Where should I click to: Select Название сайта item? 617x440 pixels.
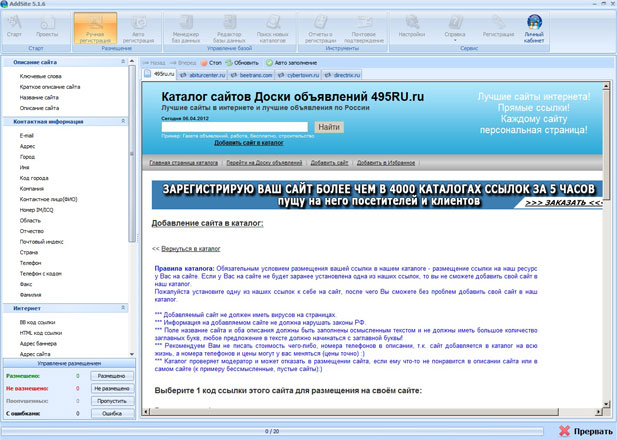click(39, 98)
